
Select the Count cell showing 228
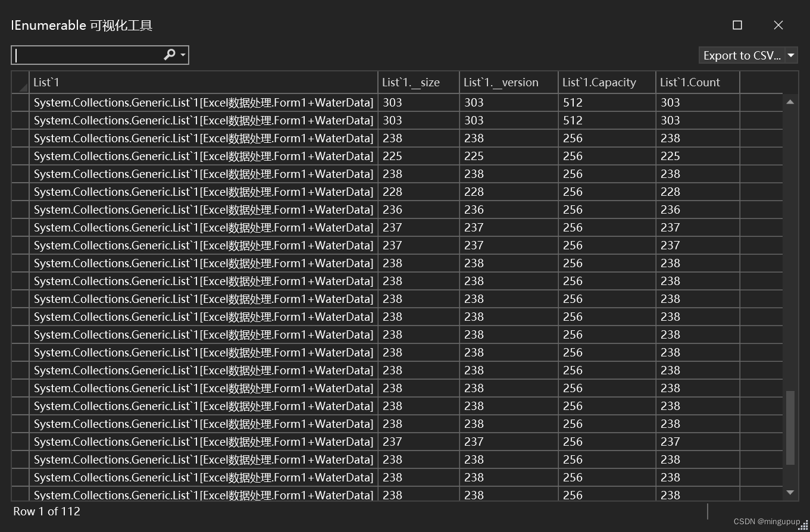click(698, 192)
